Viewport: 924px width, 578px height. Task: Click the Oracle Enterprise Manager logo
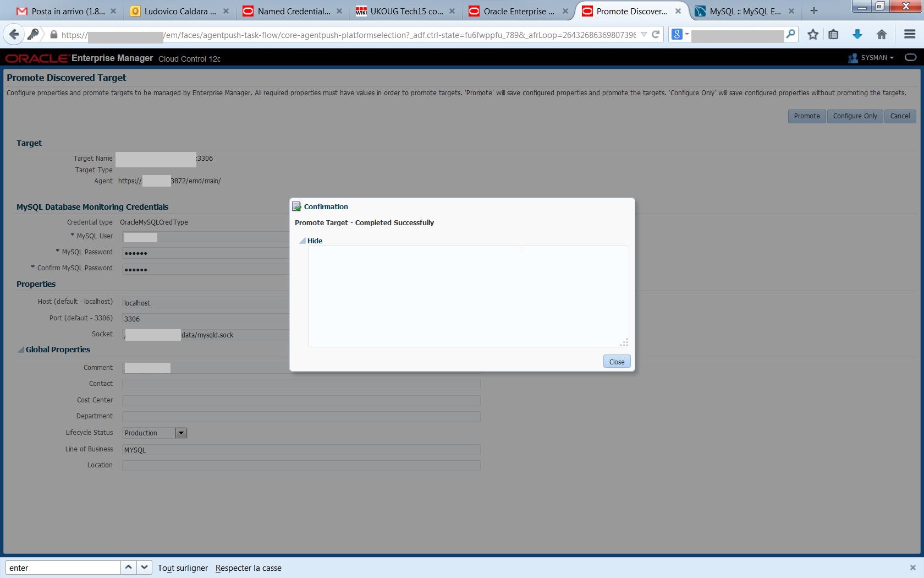pos(79,58)
